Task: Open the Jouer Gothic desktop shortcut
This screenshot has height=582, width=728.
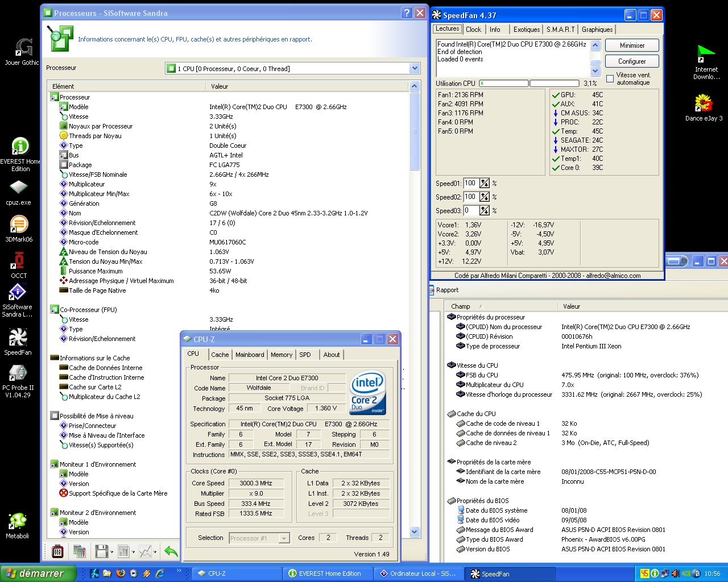Action: (x=22, y=52)
